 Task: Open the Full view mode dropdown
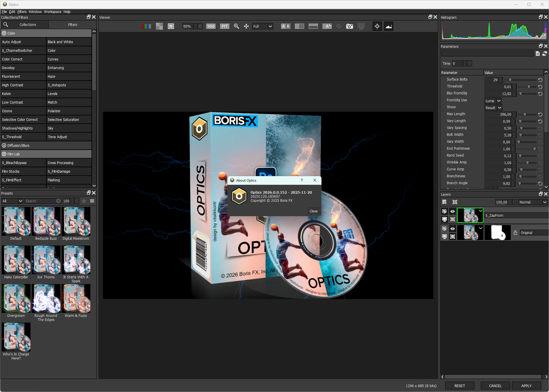point(263,26)
